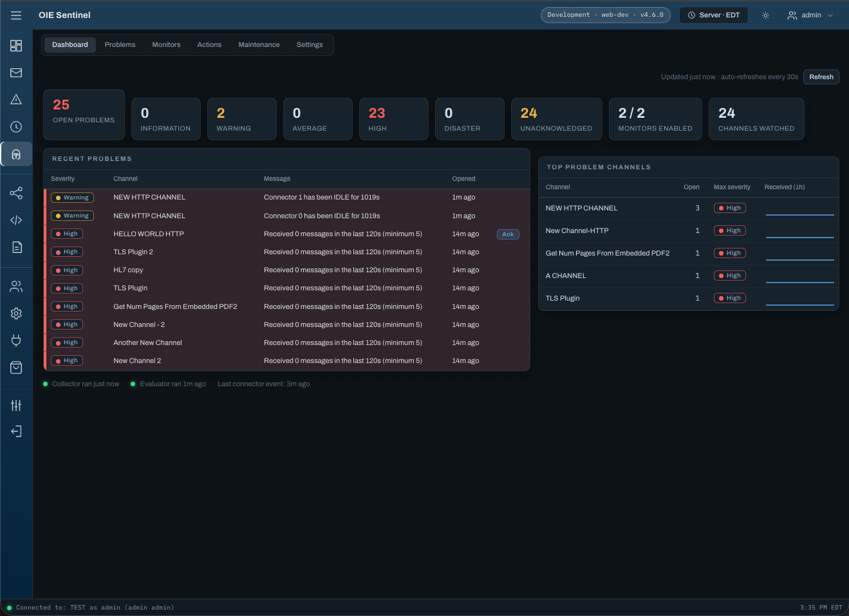Open the admin user dropdown
Image resolution: width=849 pixels, height=616 pixels.
point(810,15)
